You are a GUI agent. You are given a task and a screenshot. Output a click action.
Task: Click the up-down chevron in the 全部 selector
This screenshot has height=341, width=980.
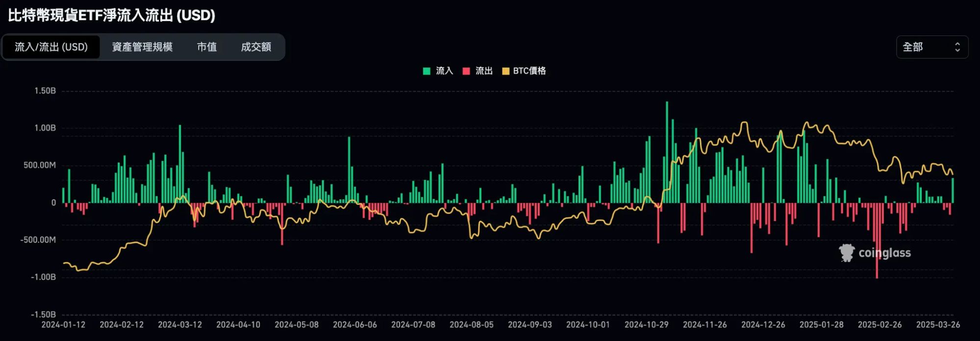pyautogui.click(x=957, y=47)
